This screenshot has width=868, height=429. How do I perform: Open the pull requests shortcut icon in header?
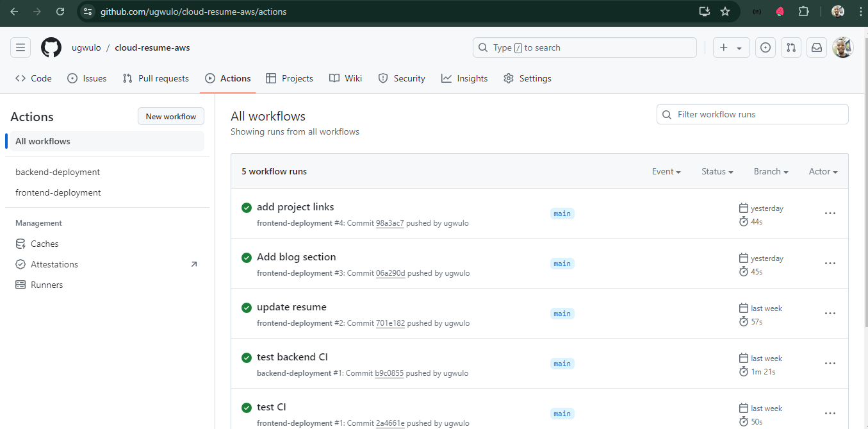point(791,47)
